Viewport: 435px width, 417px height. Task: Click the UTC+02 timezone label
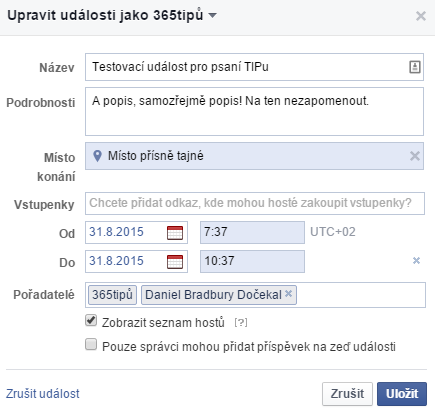point(333,232)
